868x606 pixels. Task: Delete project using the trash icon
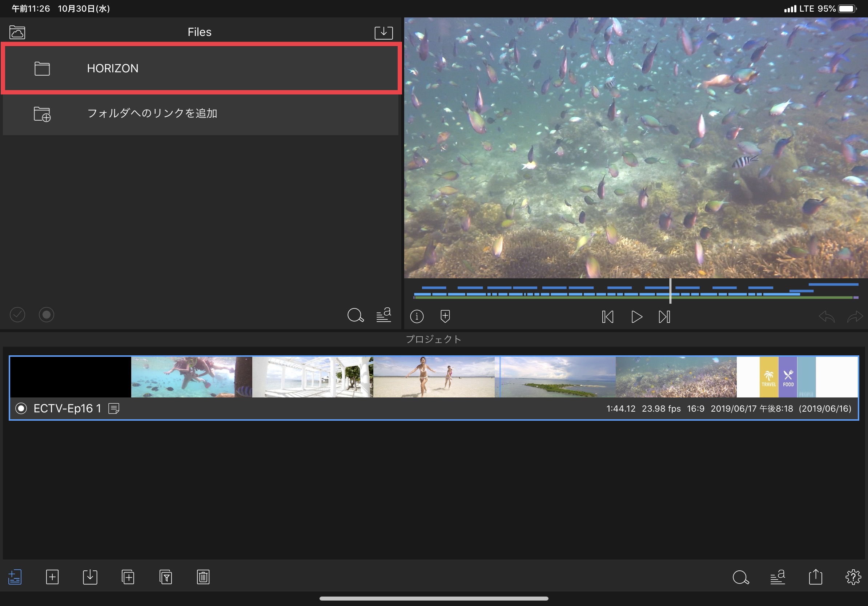pos(203,577)
